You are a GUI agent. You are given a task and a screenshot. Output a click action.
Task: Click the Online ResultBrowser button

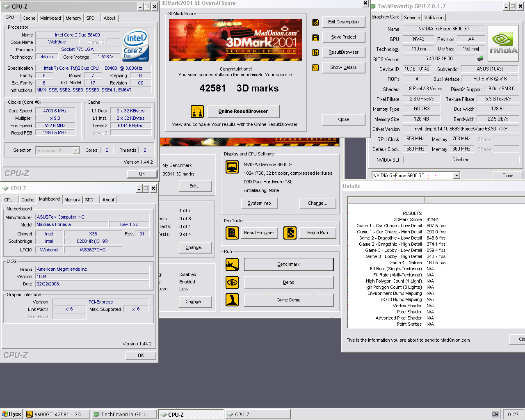pyautogui.click(x=243, y=112)
